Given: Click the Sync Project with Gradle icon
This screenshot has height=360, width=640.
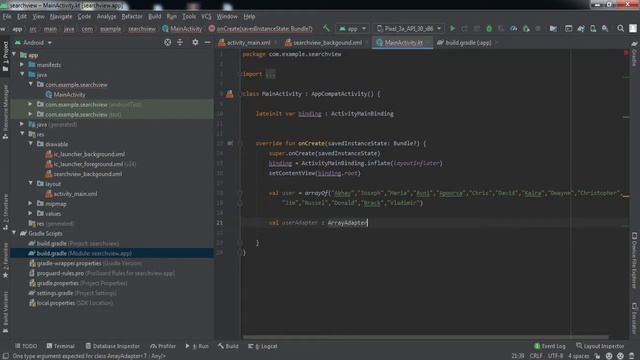Looking at the screenshot, I should [581, 29].
